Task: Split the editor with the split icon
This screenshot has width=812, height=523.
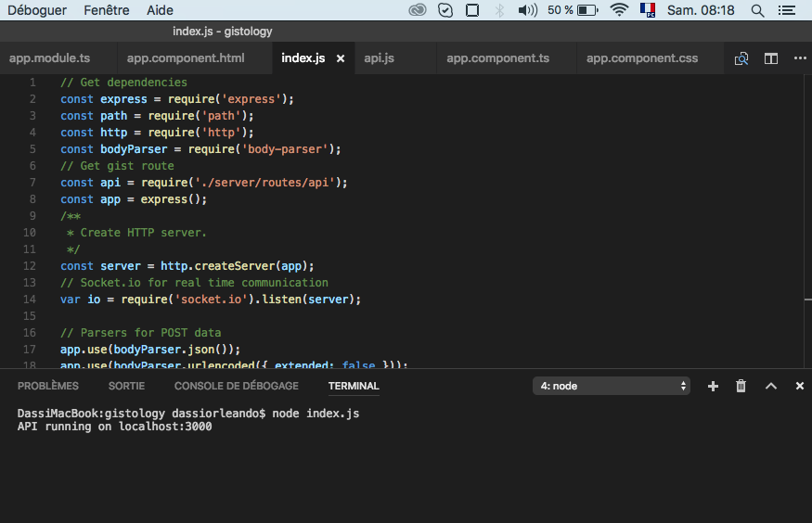Action: click(770, 58)
